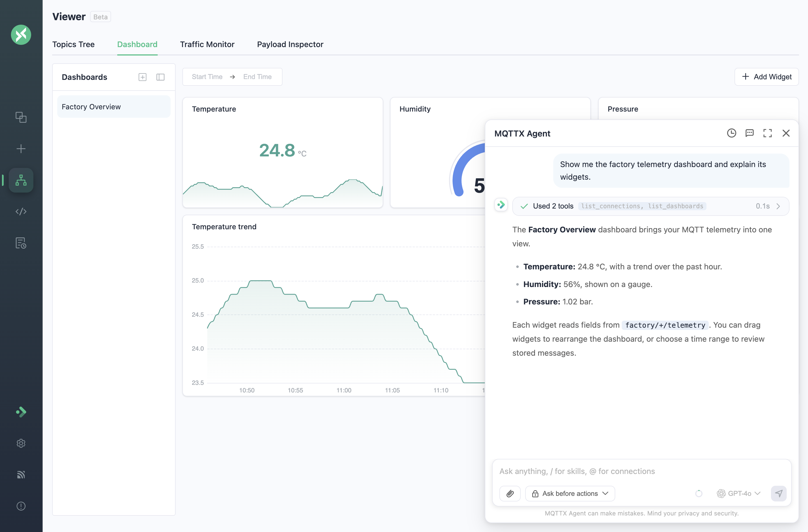The height and width of the screenshot is (532, 808).
Task: Expand the Used 2 tools details
Action: pyautogui.click(x=651, y=206)
